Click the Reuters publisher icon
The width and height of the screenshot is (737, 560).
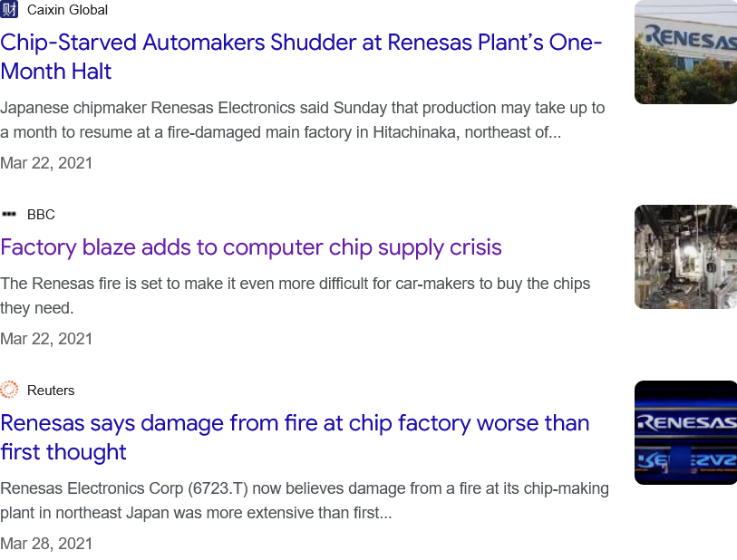pos(10,390)
